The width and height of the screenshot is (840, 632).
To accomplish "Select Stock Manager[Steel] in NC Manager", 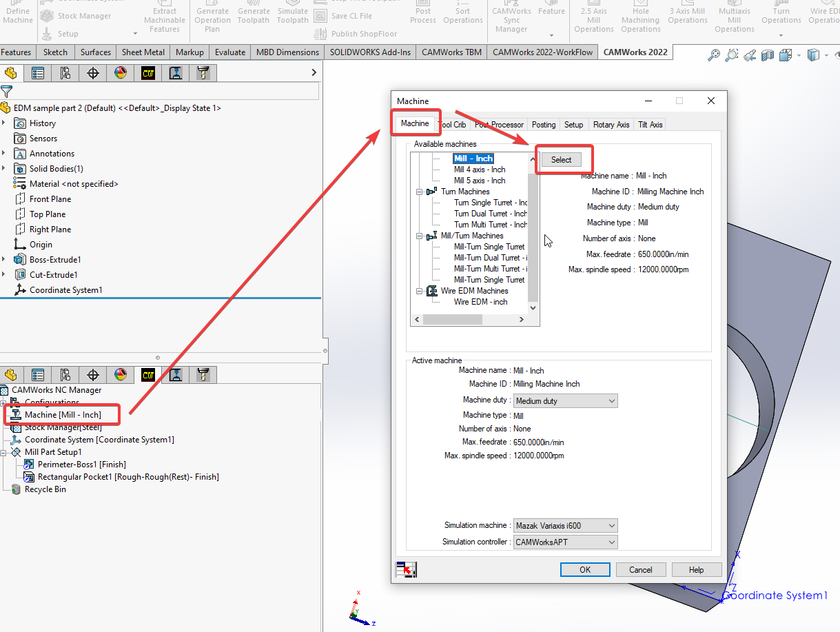I will pos(63,427).
